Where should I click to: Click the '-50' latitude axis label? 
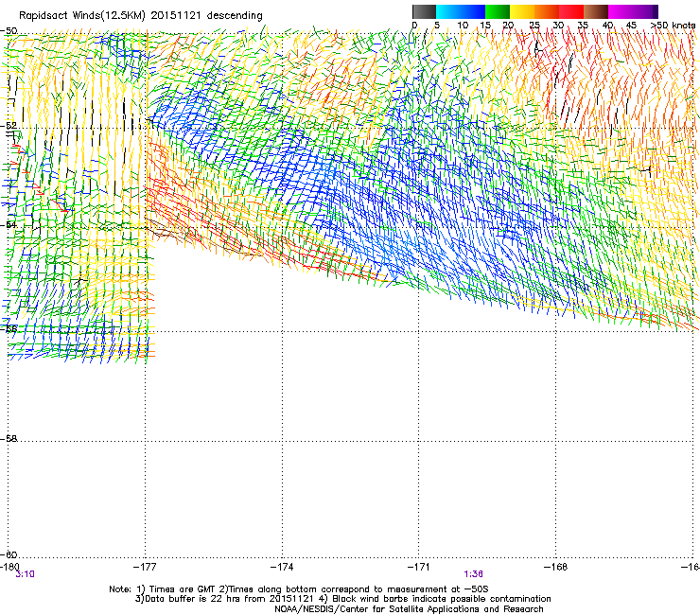(x=9, y=31)
